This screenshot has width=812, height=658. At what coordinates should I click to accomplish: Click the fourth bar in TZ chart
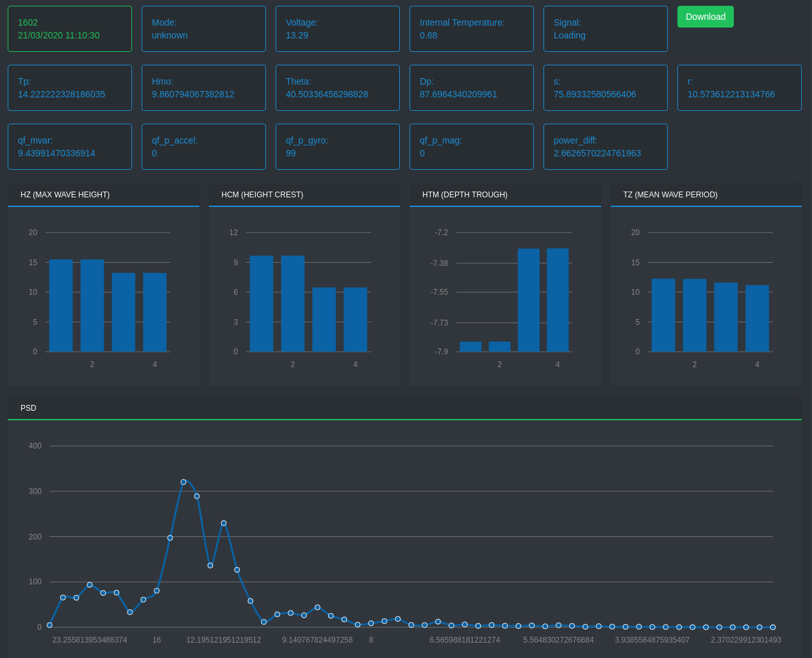click(x=757, y=318)
